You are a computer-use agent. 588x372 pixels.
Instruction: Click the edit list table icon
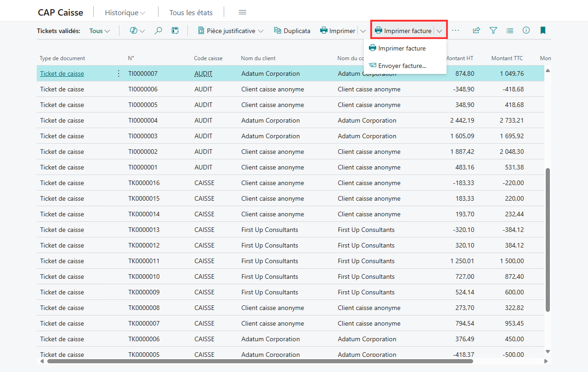click(x=175, y=31)
